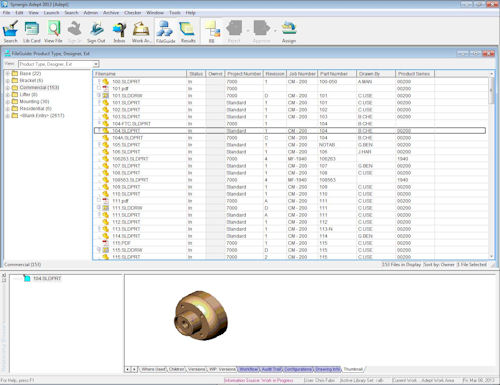The height and width of the screenshot is (385, 500).
Task: Expand the Residential tree node
Action: (8, 109)
